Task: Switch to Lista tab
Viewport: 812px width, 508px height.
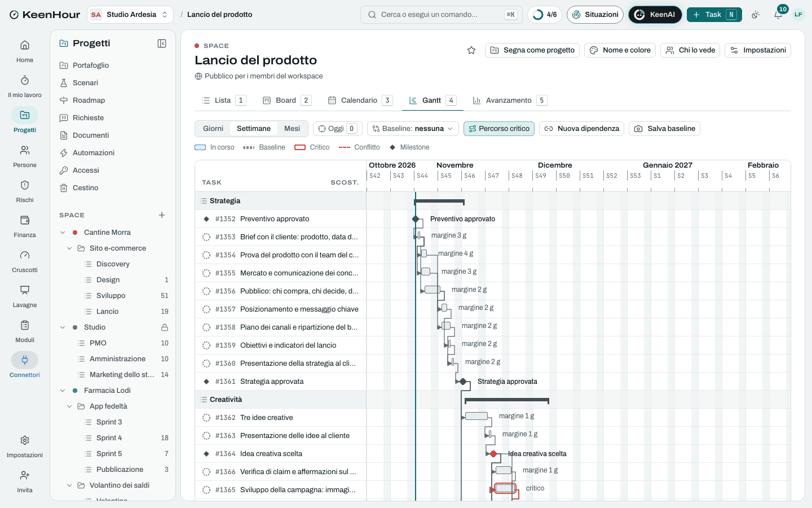Action: (x=224, y=100)
